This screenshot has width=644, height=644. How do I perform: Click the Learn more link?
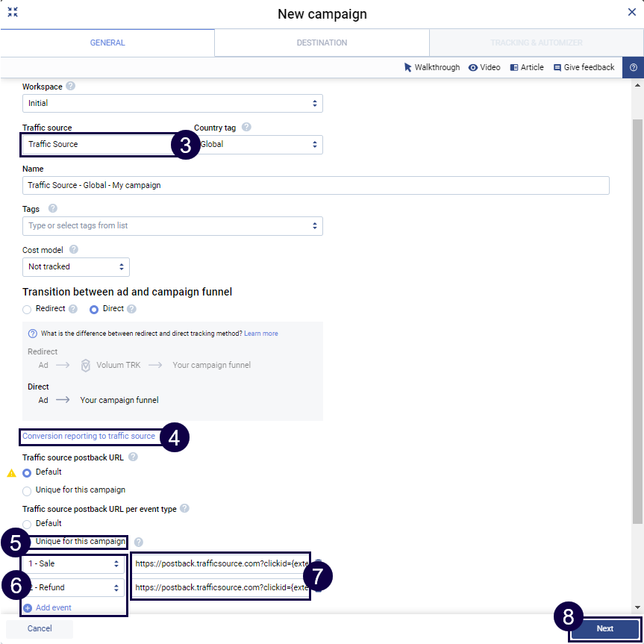pyautogui.click(x=260, y=334)
